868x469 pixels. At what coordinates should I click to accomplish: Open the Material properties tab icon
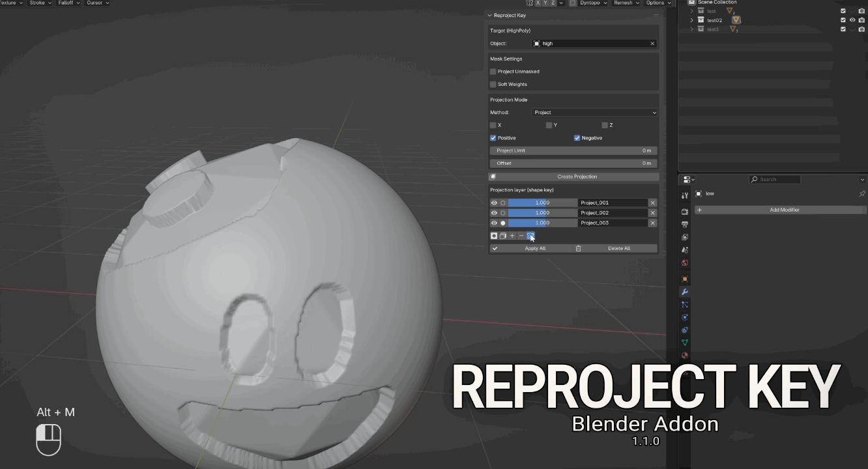point(685,356)
